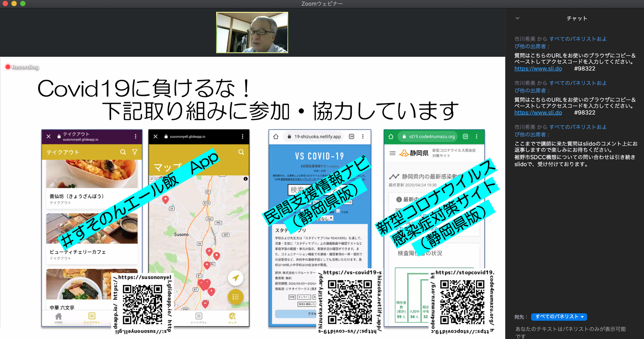Close the テイクアウト app browser tab with X
The image size is (644, 339).
[49, 137]
